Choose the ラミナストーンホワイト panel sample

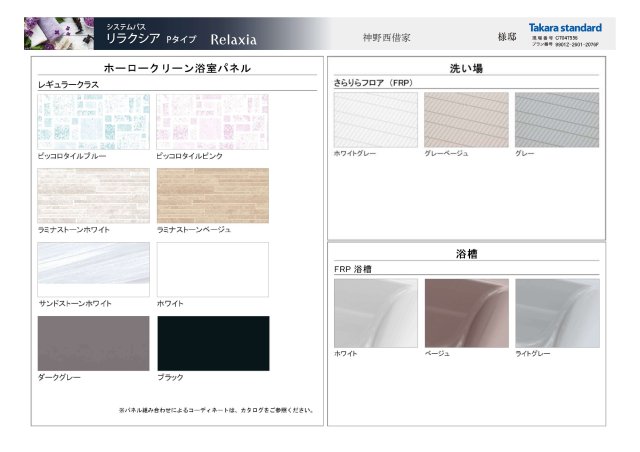93,196
